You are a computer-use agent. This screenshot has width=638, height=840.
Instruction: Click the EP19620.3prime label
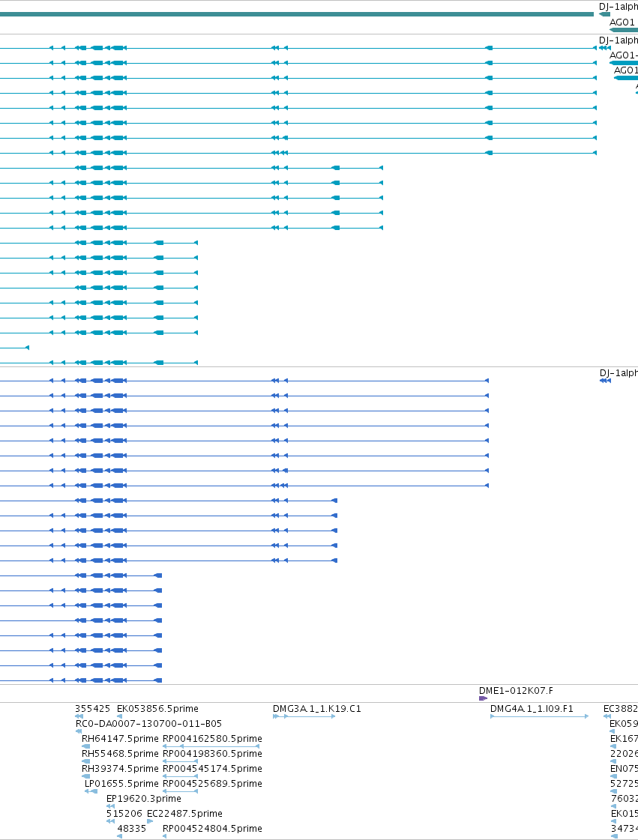(144, 799)
